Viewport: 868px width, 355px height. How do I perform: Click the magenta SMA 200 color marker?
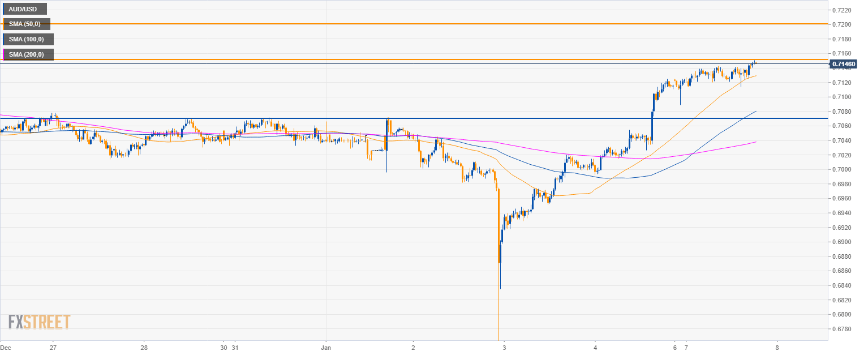tap(4, 54)
